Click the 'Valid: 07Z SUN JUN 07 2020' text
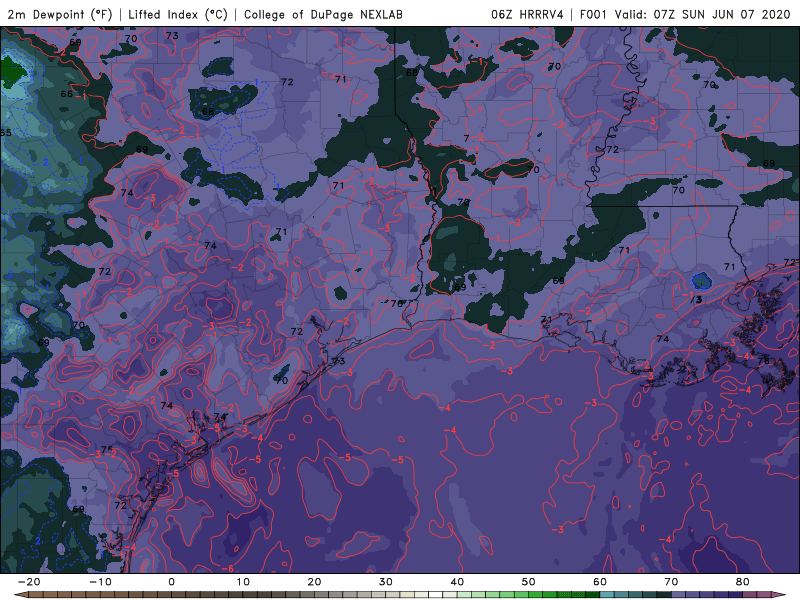 [702, 14]
